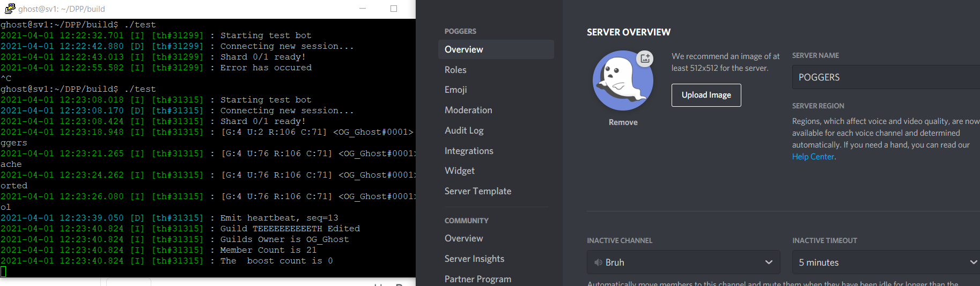
Task: Click the 'Error has occured' terminal line
Action: [156, 68]
